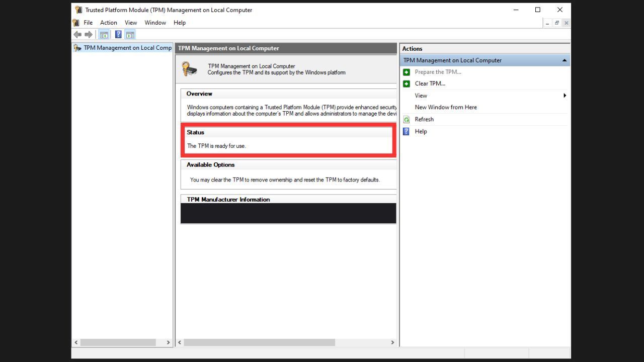Open the Action menu
The height and width of the screenshot is (362, 644).
108,23
